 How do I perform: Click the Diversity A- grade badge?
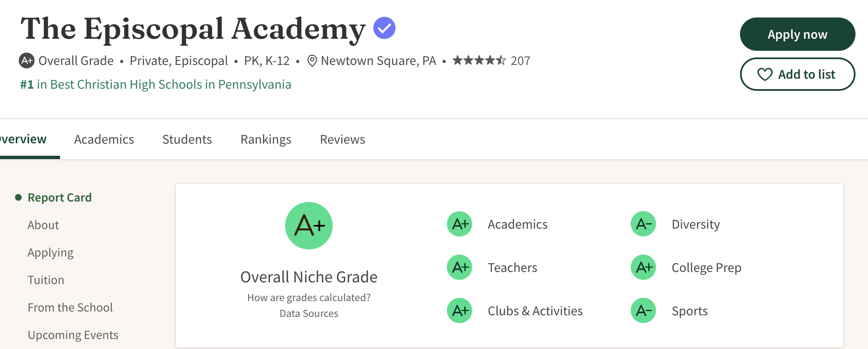(x=643, y=224)
